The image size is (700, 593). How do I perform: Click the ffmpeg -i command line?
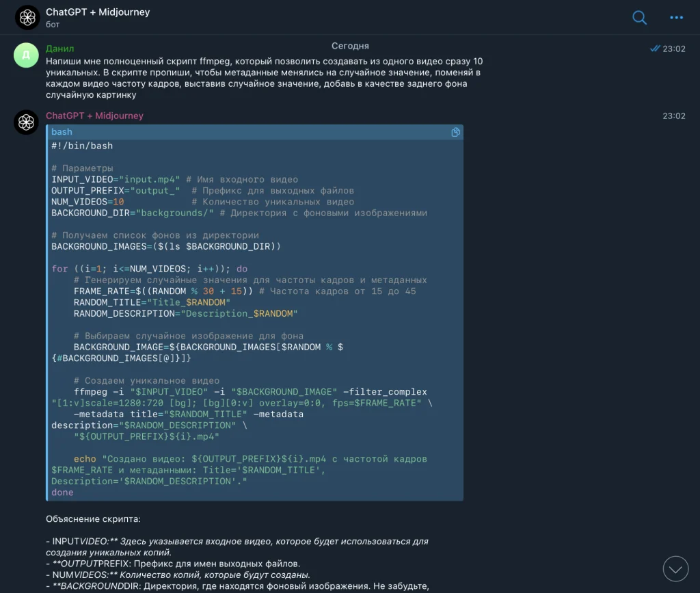(250, 392)
